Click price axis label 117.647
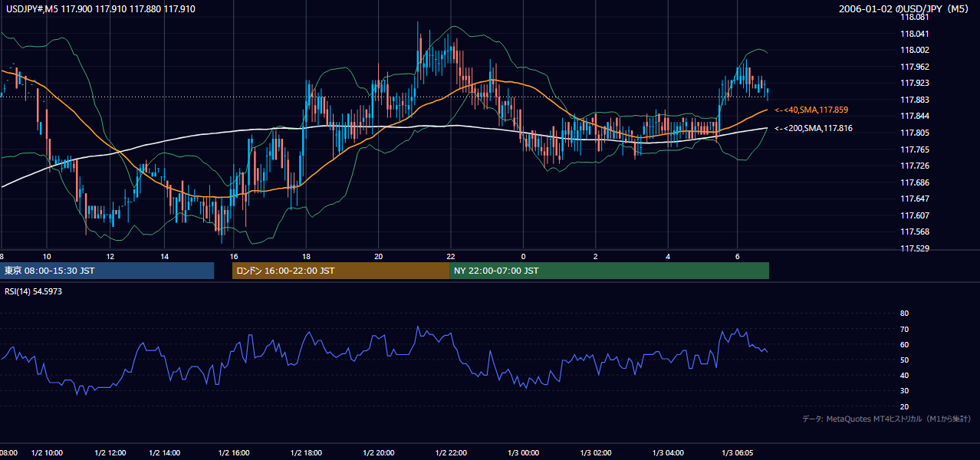Screen dimensions: 980x460 click(x=913, y=199)
